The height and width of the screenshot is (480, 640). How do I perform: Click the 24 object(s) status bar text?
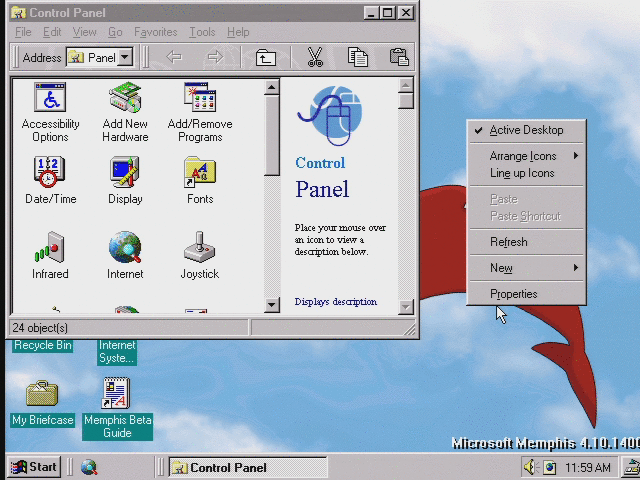point(40,328)
